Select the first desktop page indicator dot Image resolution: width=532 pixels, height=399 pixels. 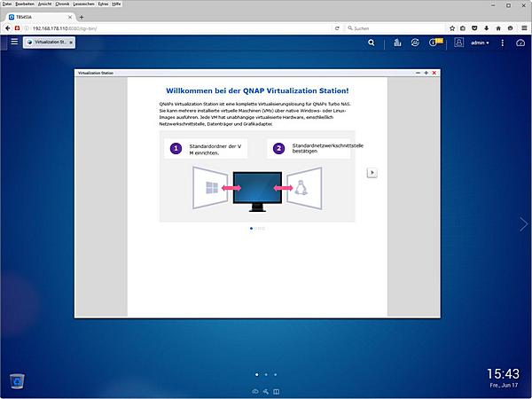tap(257, 374)
